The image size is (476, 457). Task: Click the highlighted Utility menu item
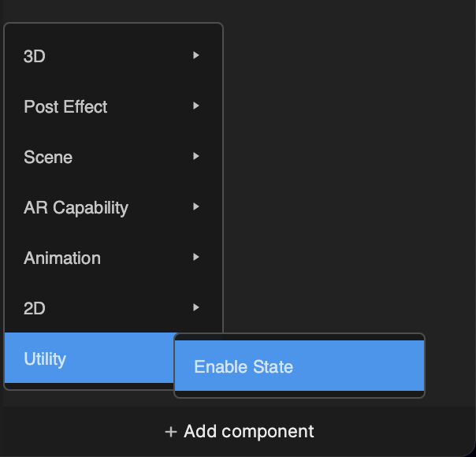pos(89,358)
